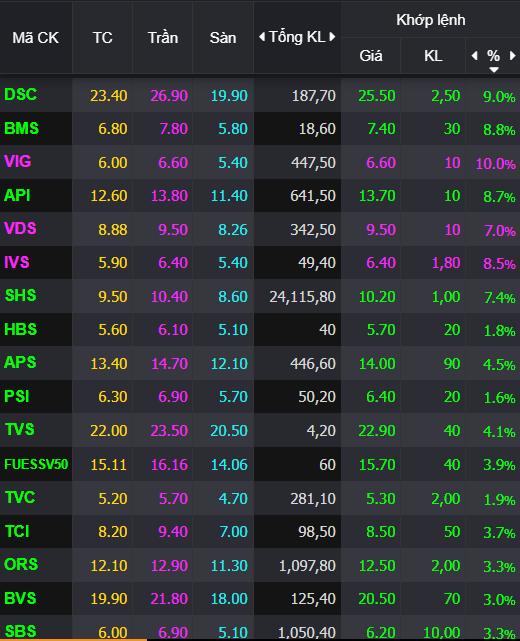Open the DSC stock symbol
520x641 pixels.
[x=20, y=94]
